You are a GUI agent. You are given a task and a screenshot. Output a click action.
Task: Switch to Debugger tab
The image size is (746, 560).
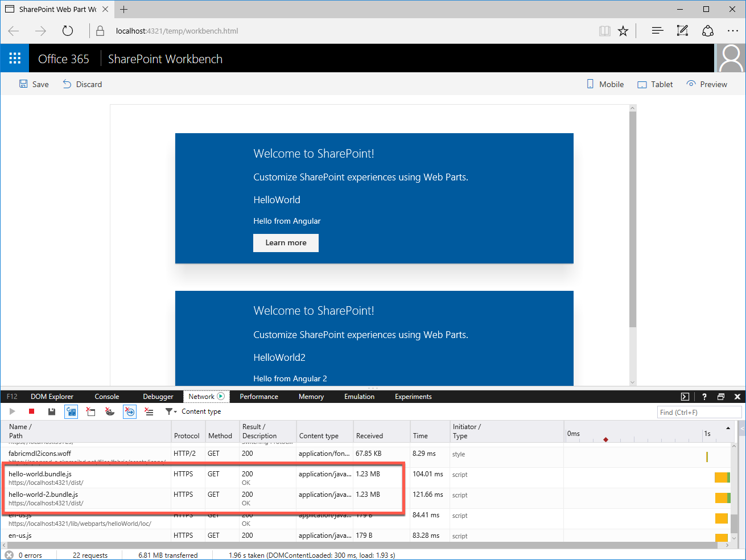158,397
